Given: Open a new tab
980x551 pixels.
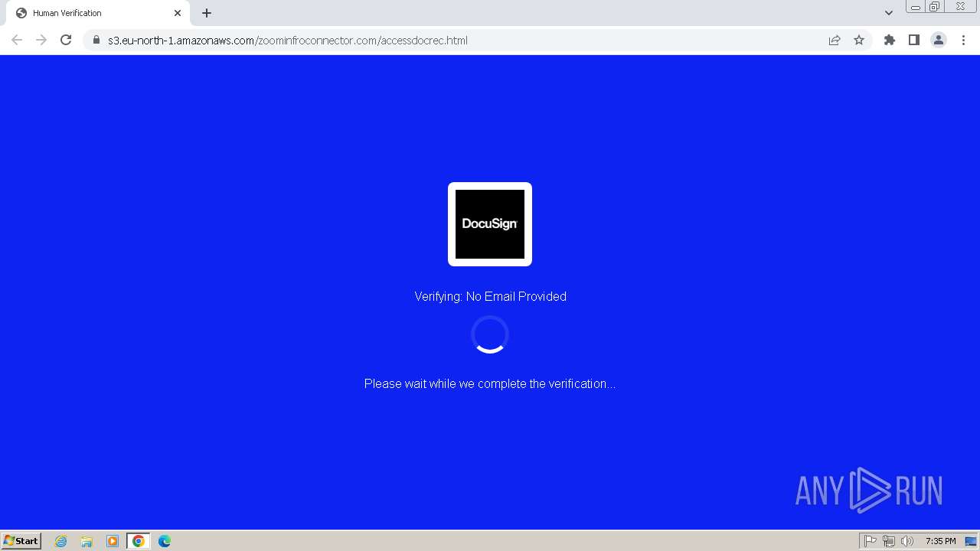Looking at the screenshot, I should (x=207, y=13).
